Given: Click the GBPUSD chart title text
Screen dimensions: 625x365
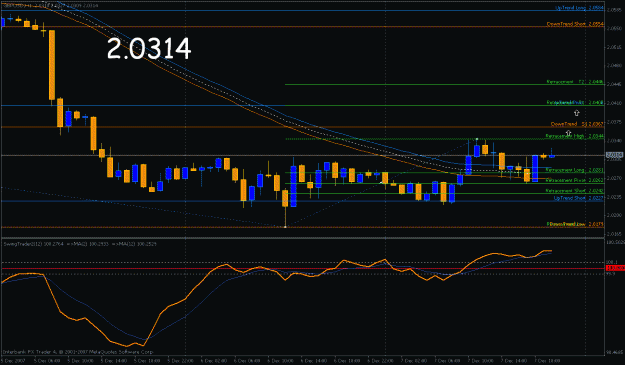Looking at the screenshot, I should (50, 5).
